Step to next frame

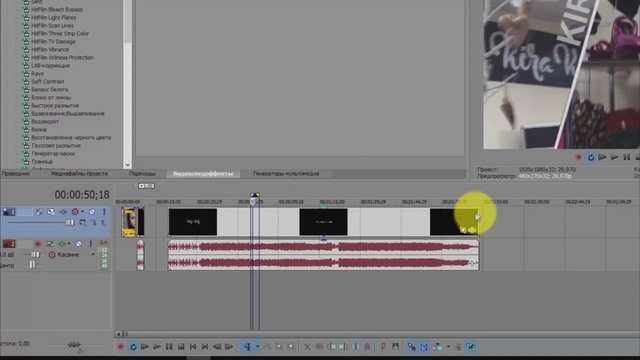(x=229, y=347)
